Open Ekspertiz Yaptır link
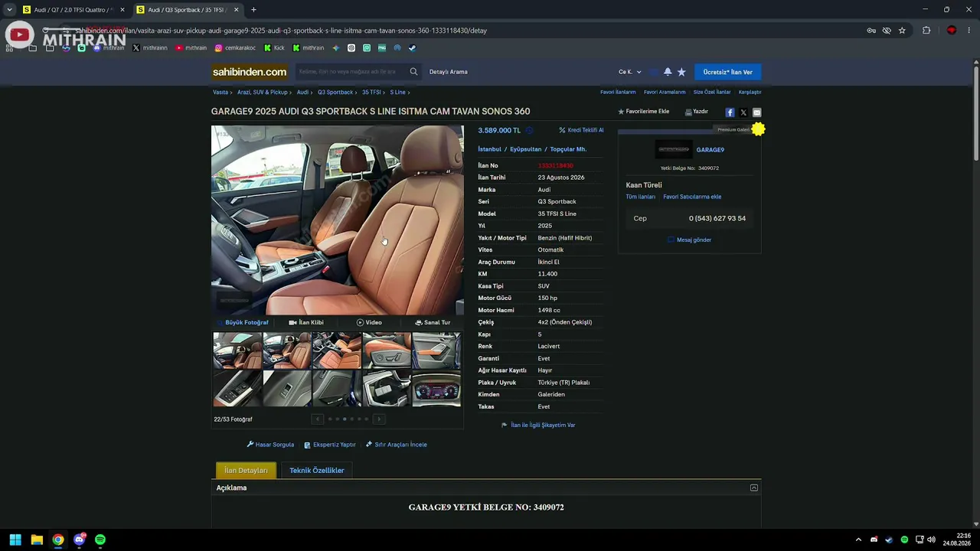This screenshot has width=980, height=551. click(x=330, y=445)
